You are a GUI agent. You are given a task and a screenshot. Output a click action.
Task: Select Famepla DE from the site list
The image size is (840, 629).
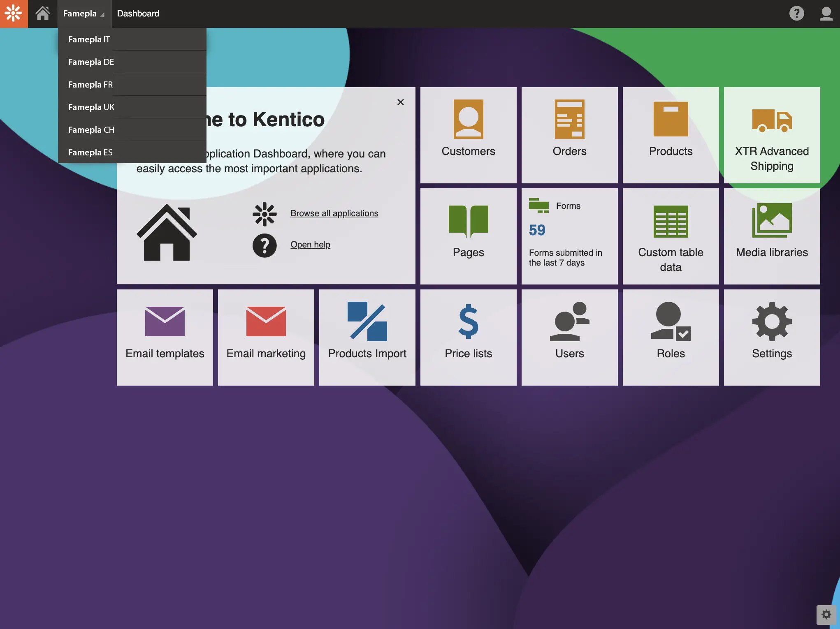pyautogui.click(x=90, y=62)
